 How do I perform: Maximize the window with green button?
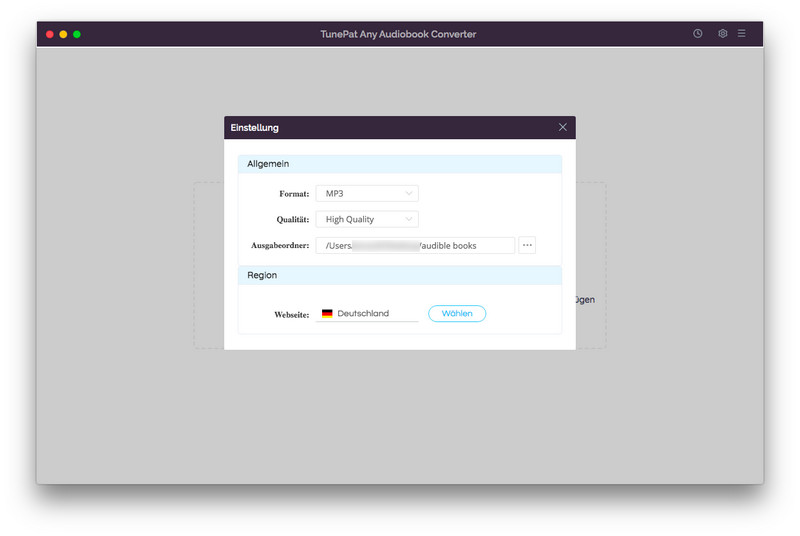[x=77, y=34]
